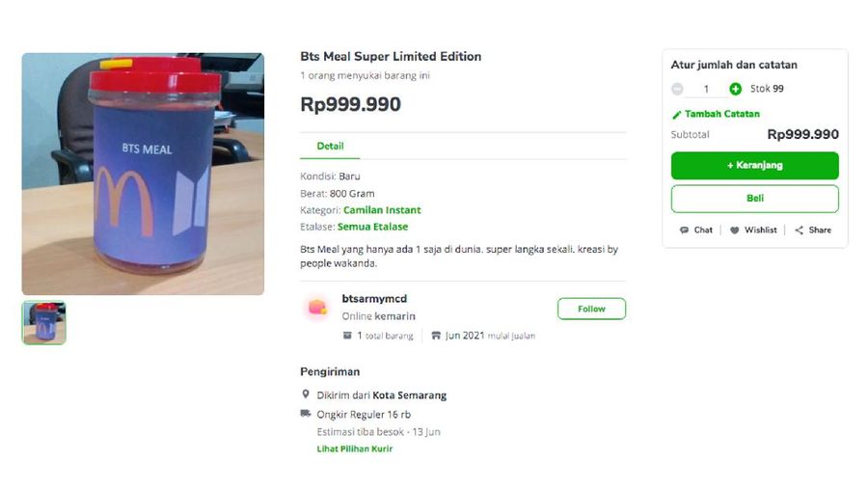Follow the btsarmymcd shop
868x488 pixels.
click(x=591, y=309)
